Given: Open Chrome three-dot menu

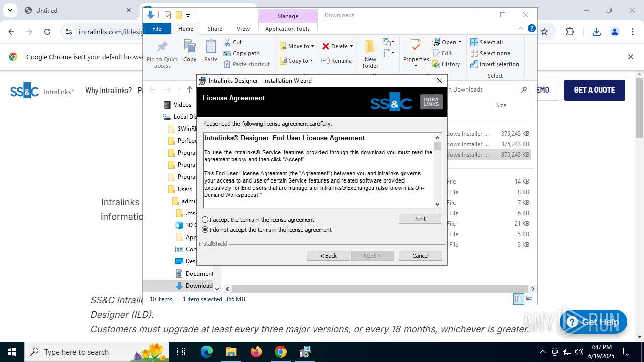Looking at the screenshot, I should tap(633, 32).
